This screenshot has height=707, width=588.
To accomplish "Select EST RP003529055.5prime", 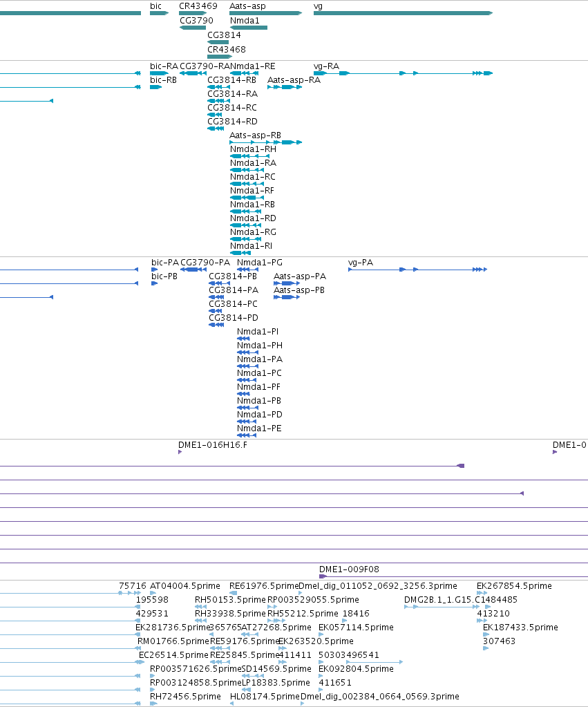I will 272,607.
